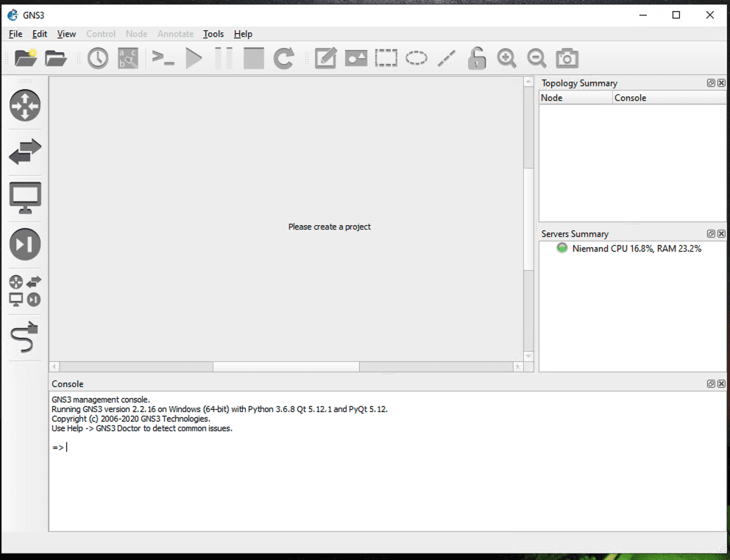Open the snapshot manager clock icon
Image resolution: width=730 pixels, height=560 pixels.
pyautogui.click(x=98, y=58)
